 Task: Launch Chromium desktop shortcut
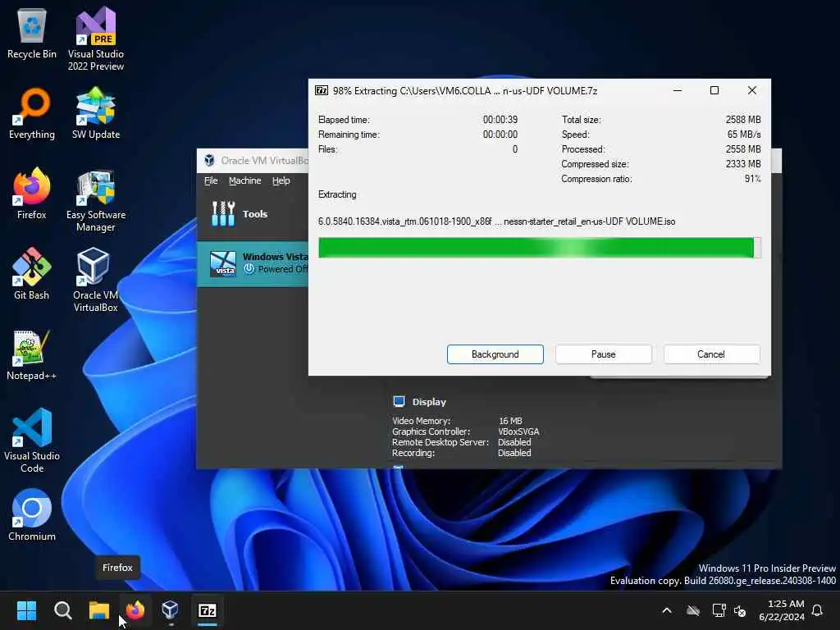click(x=32, y=515)
